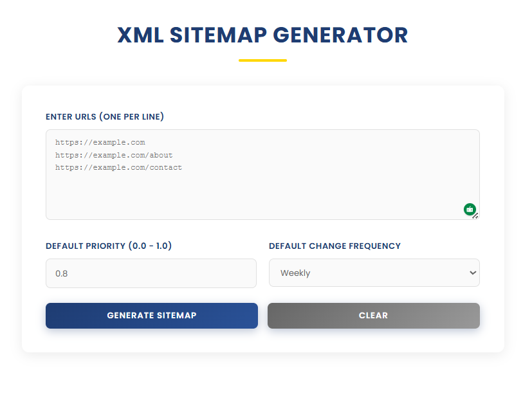The width and height of the screenshot is (532, 400).
Task: Click the yellow divider under the title
Action: [262, 60]
